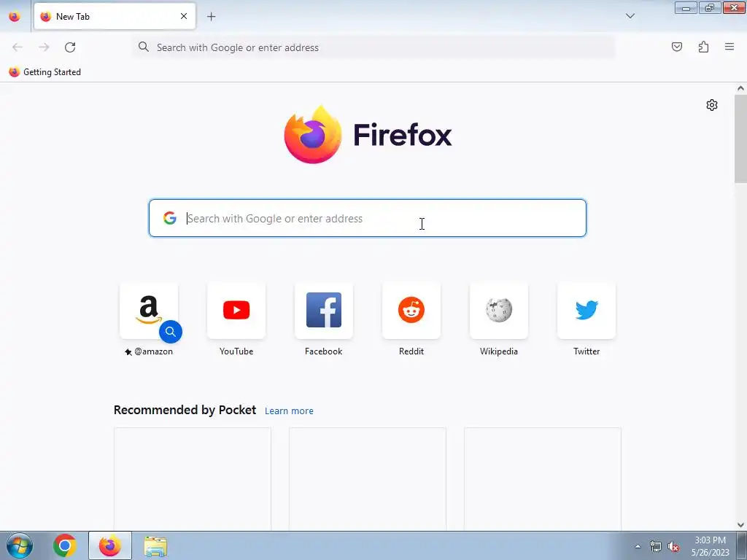Open the third Pocket story card

(543, 478)
